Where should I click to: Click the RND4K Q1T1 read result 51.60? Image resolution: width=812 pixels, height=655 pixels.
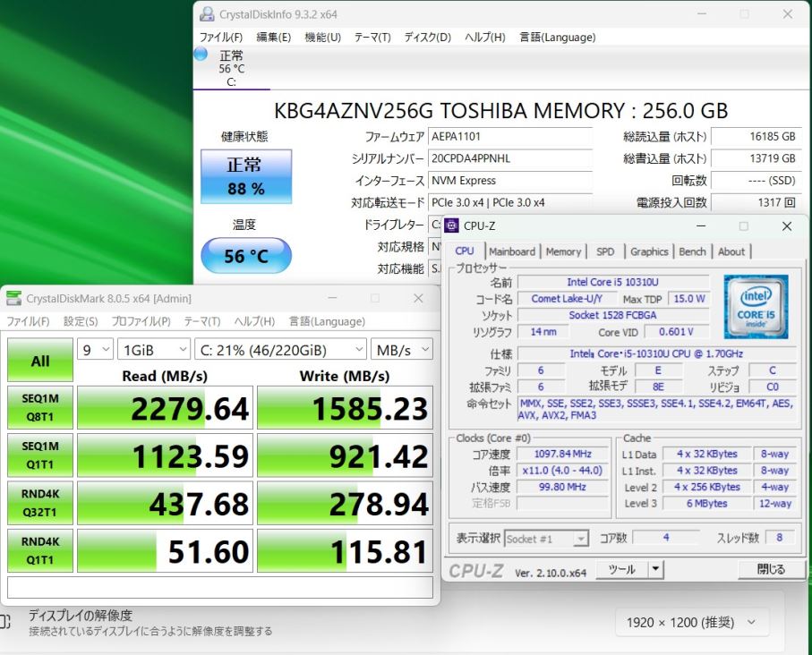(x=166, y=550)
